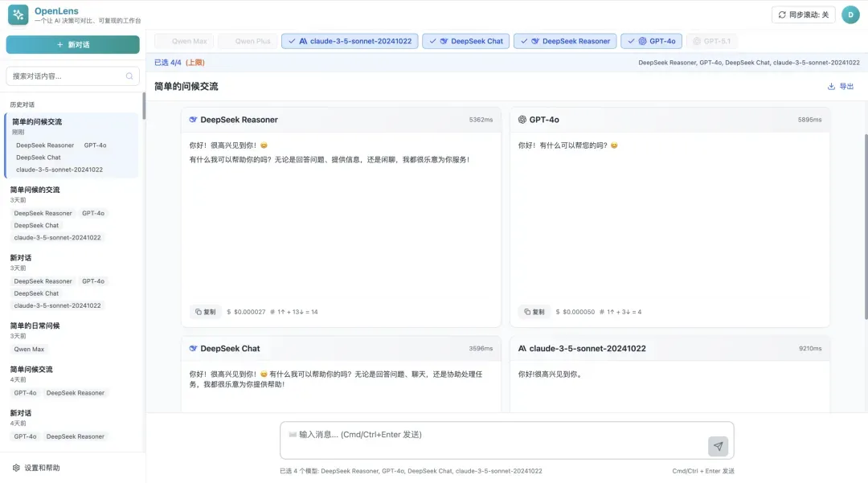Enable the Qwen Max model chip
Image resolution: width=868 pixels, height=483 pixels.
click(184, 41)
